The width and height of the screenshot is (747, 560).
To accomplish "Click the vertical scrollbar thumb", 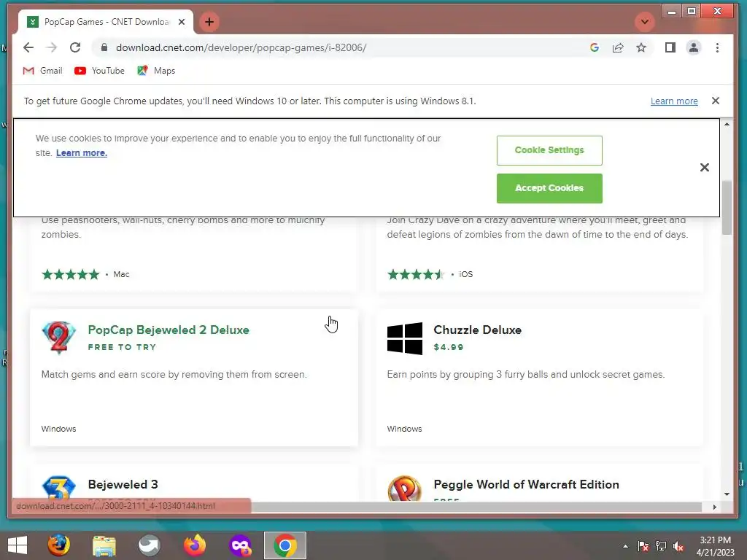I will click(x=727, y=208).
